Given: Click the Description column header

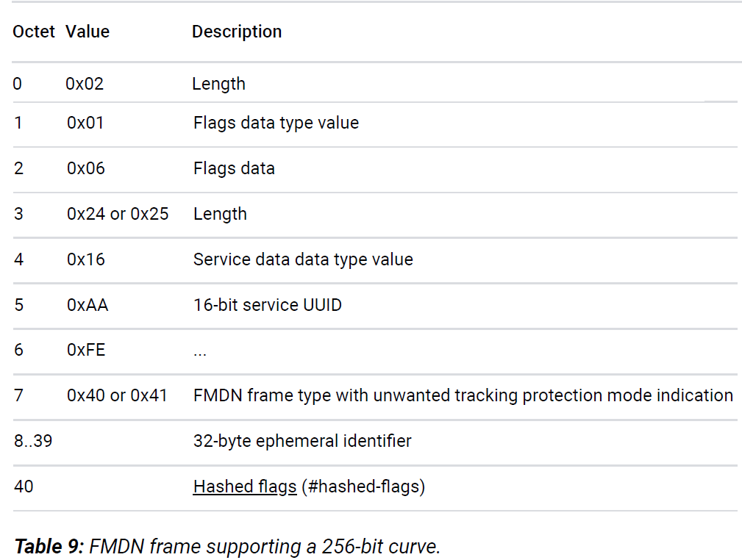Looking at the screenshot, I should [237, 32].
